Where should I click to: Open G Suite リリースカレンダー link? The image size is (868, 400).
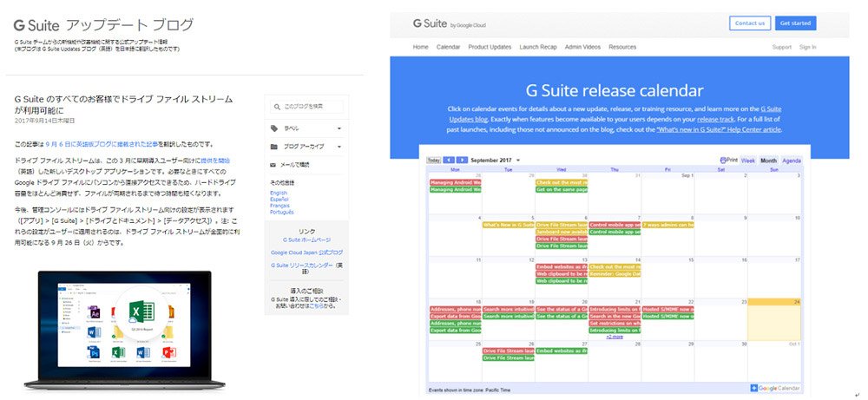pos(302,265)
